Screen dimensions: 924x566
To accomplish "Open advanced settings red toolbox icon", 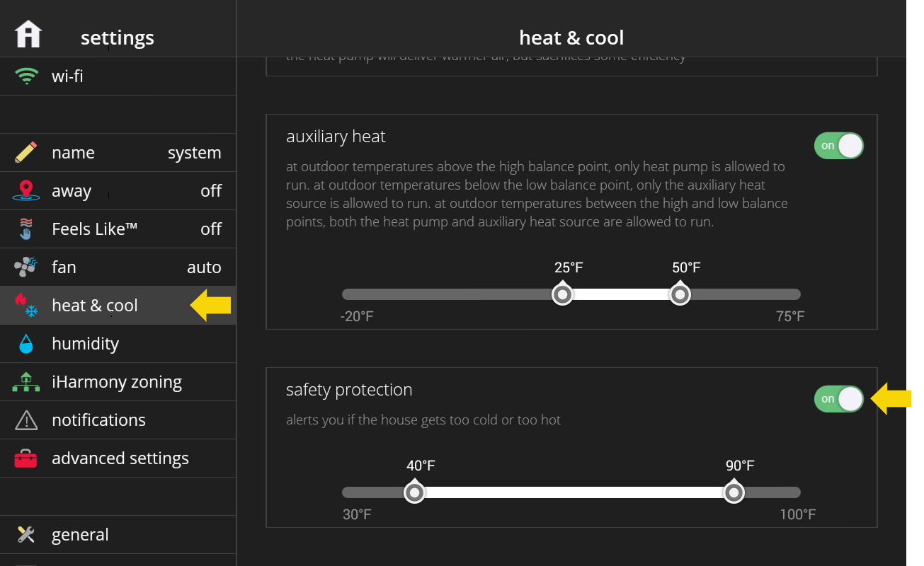I will 26,458.
